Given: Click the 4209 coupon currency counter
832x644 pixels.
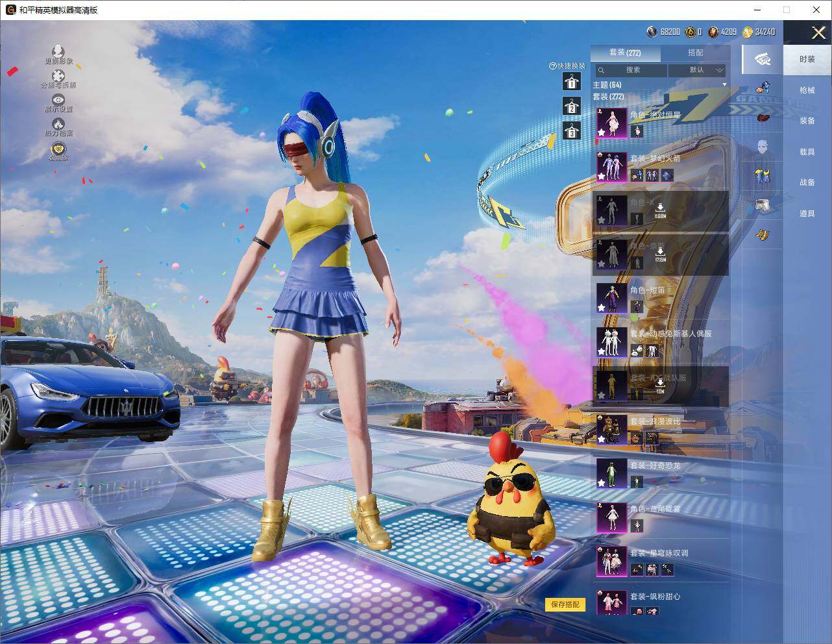Looking at the screenshot, I should tap(722, 32).
